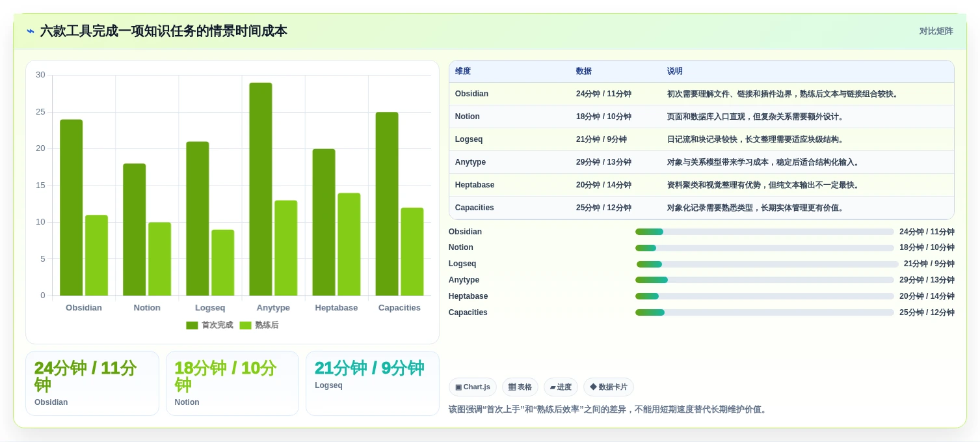
Task: Click the Notion description about 页面和数据库入口直观
Action: [756, 117]
